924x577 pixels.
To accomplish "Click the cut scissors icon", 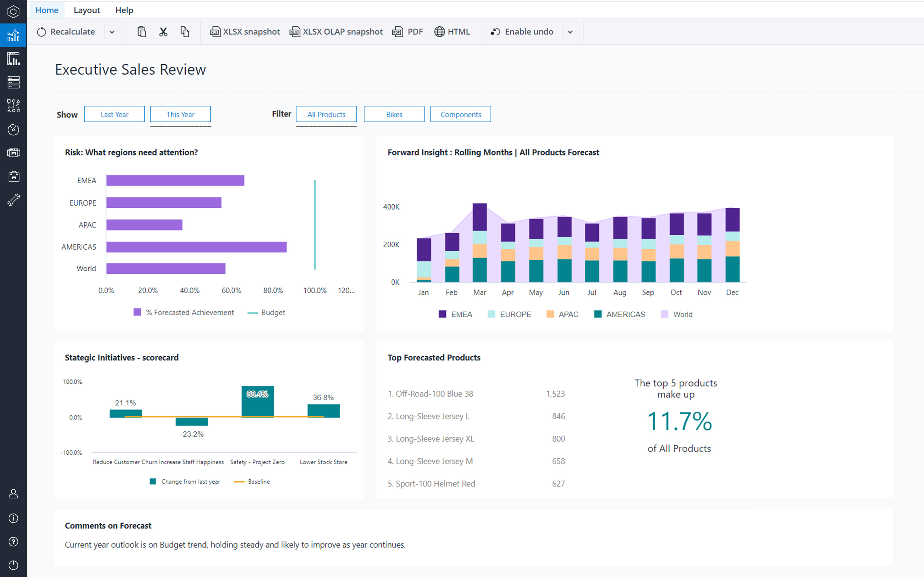I will tap(164, 32).
